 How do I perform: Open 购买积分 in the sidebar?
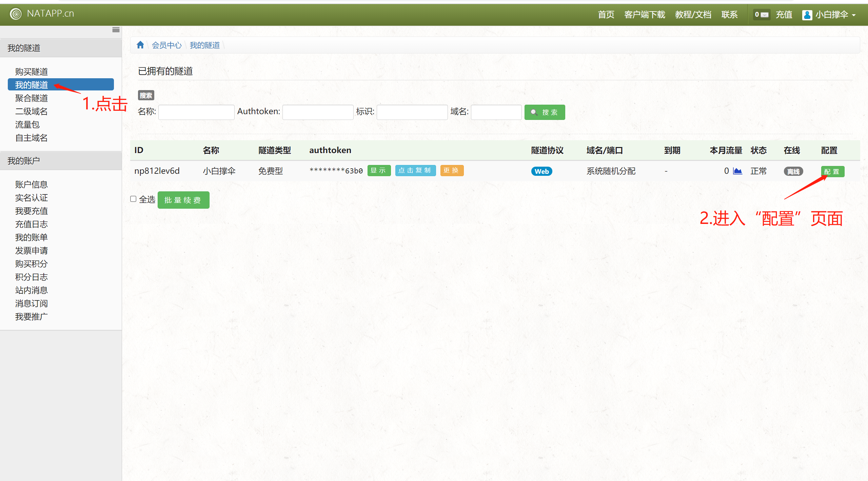click(32, 264)
